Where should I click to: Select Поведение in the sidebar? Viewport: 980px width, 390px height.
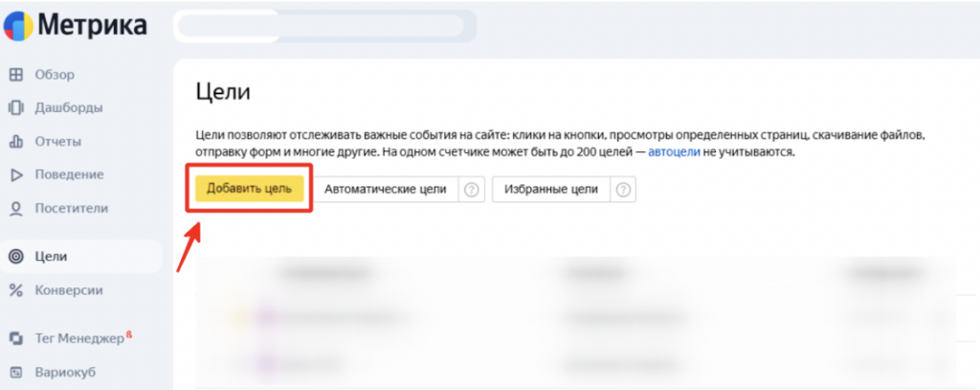[69, 174]
